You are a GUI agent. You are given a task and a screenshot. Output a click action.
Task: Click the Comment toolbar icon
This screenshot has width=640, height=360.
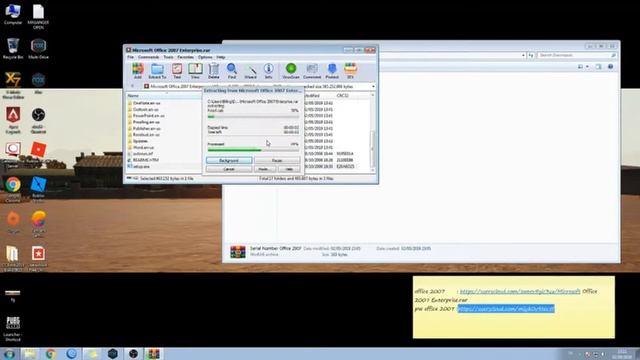[312, 71]
